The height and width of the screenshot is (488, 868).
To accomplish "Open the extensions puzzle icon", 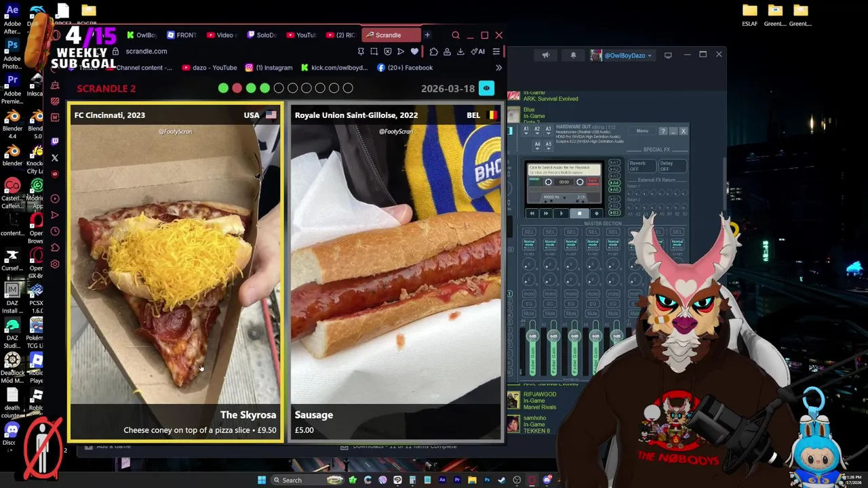I will (x=434, y=52).
